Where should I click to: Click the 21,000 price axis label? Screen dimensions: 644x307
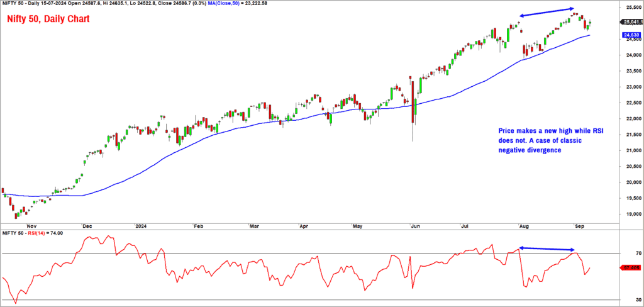(634, 151)
